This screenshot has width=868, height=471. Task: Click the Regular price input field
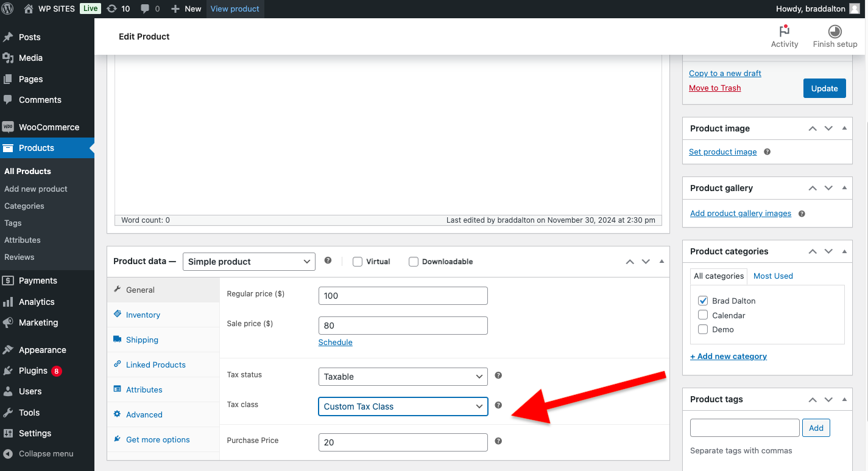(x=403, y=296)
